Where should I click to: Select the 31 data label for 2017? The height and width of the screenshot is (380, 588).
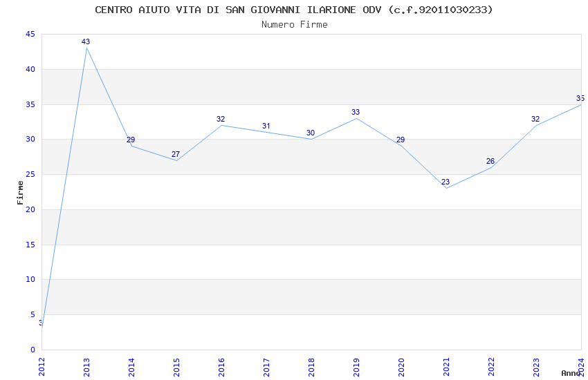click(x=266, y=126)
